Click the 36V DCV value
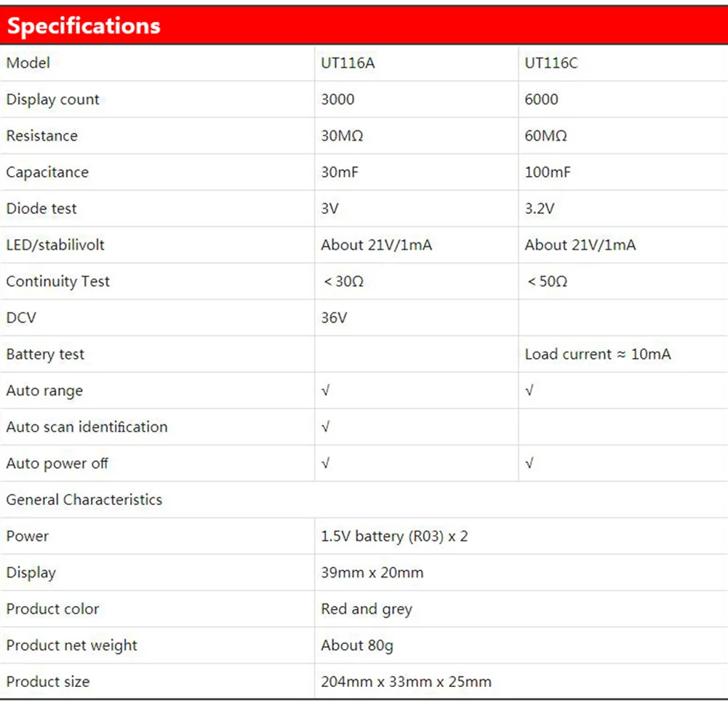 [334, 318]
